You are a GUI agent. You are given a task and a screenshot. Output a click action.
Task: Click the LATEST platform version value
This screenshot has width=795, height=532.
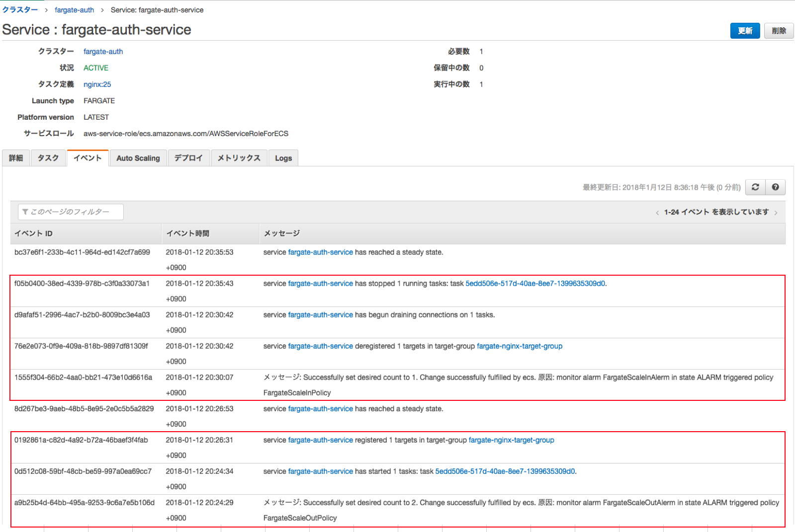point(96,117)
